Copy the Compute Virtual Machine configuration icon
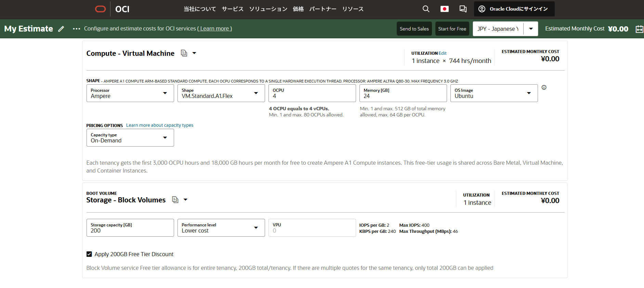This screenshot has width=644, height=288. (184, 53)
